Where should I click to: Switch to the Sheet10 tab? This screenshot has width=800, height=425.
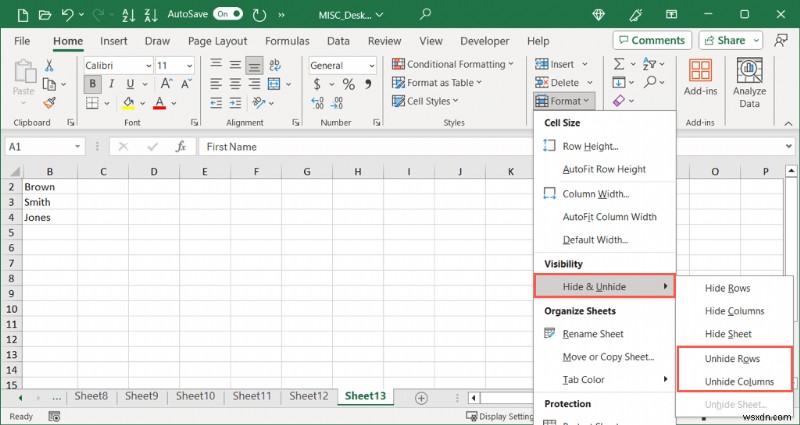point(195,396)
